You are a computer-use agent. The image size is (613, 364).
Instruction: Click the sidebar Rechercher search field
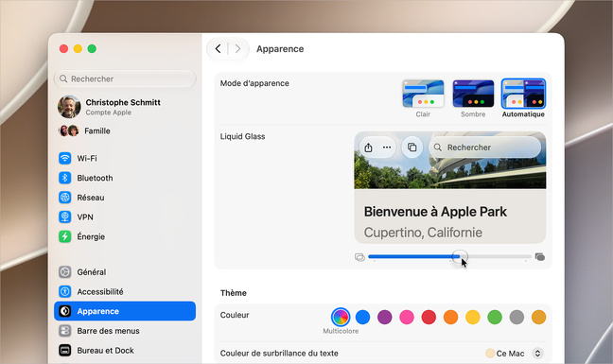point(125,78)
